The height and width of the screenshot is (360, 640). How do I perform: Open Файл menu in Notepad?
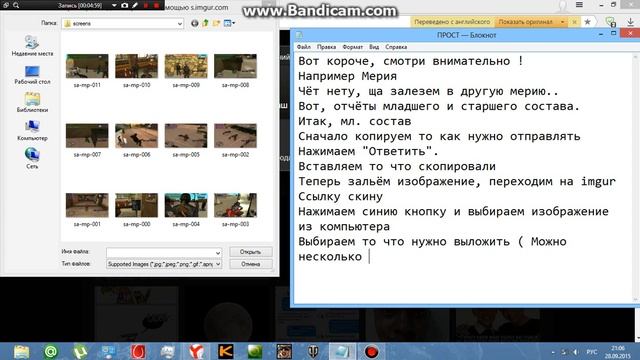[x=304, y=47]
